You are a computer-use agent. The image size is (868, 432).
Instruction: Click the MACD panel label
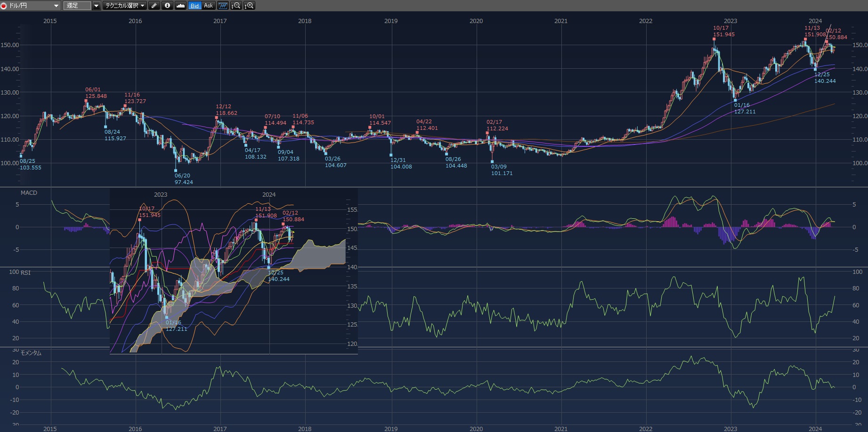(29, 193)
